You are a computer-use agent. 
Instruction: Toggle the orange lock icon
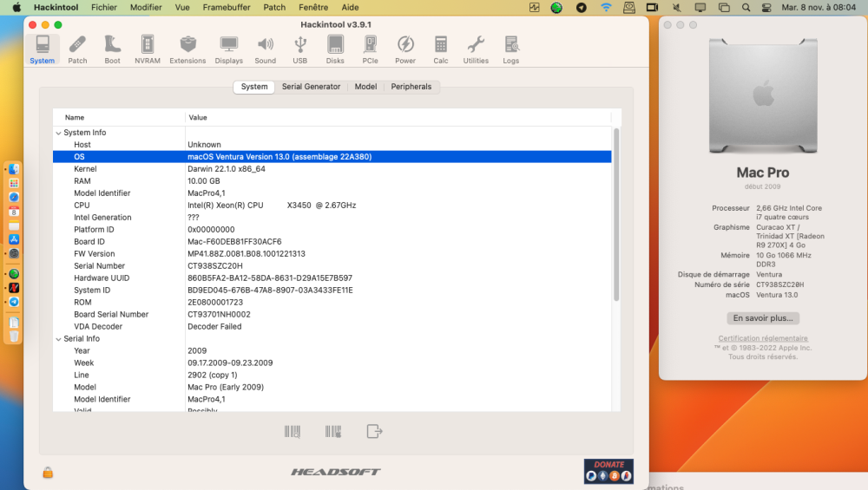pyautogui.click(x=48, y=473)
